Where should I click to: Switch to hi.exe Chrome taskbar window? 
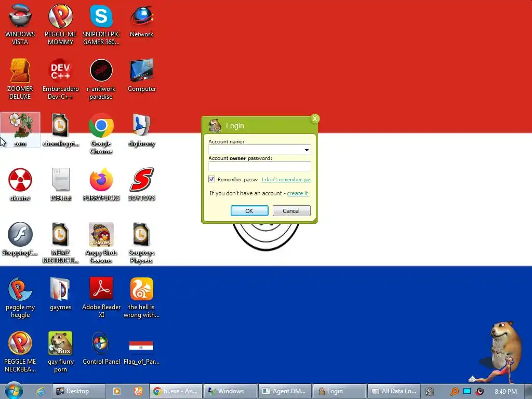(x=176, y=391)
